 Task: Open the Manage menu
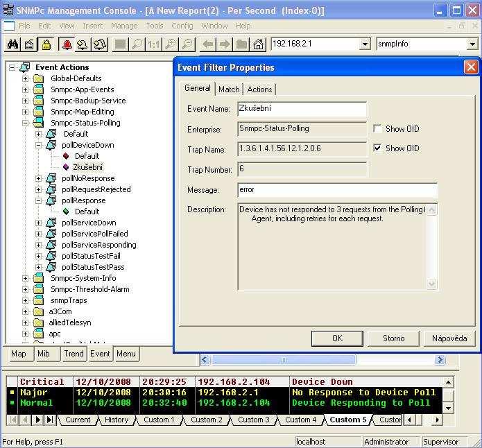[x=124, y=26]
